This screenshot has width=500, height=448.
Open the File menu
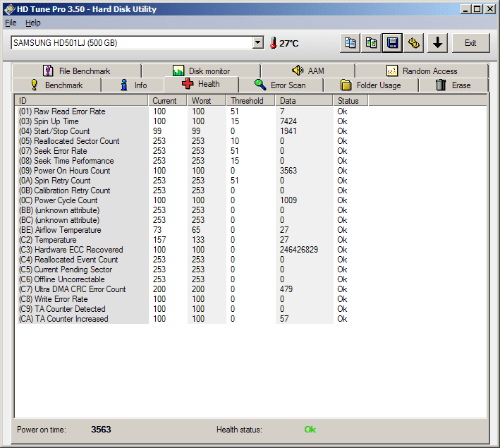pyautogui.click(x=11, y=23)
